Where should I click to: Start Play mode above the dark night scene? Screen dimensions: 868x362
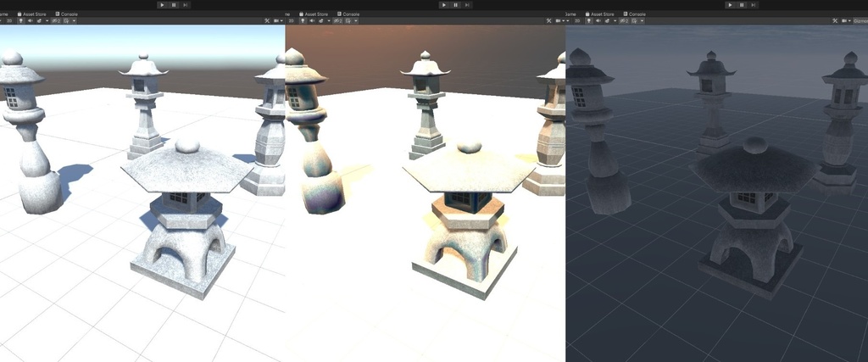click(x=730, y=5)
